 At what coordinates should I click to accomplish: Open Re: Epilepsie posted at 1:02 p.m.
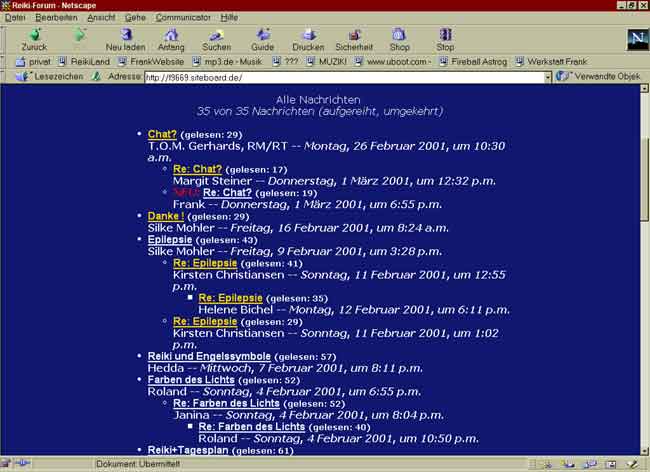(x=205, y=322)
